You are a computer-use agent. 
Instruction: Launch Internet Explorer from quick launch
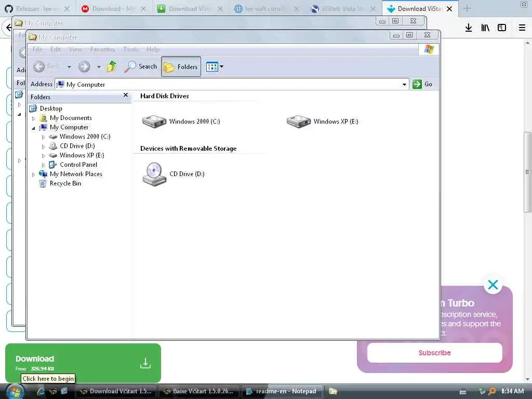click(x=41, y=391)
